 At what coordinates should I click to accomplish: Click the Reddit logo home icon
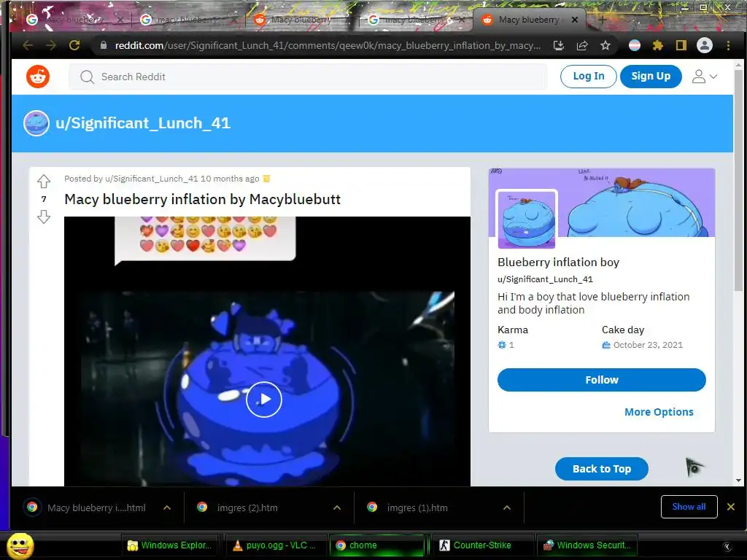click(x=38, y=76)
